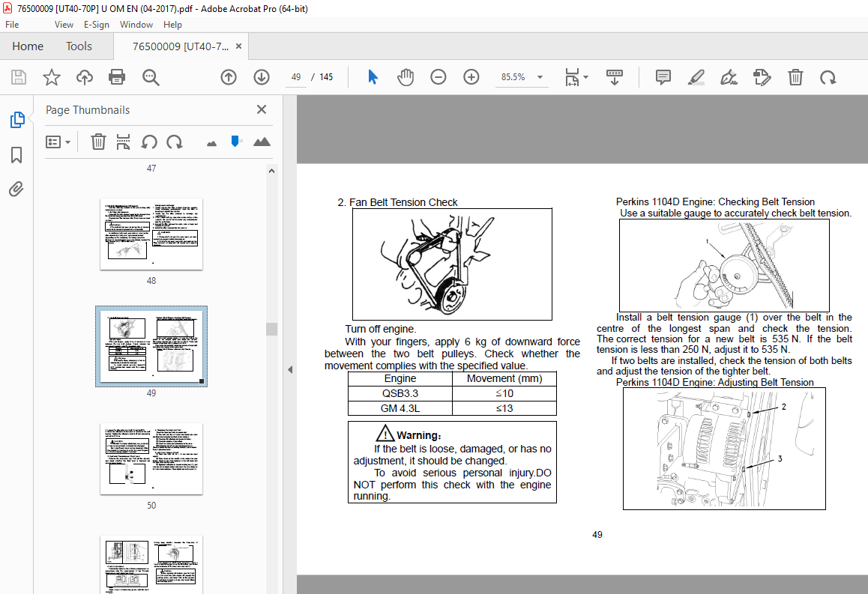The height and width of the screenshot is (594, 868).
Task: Select page 50 thumbnail
Action: coord(151,458)
